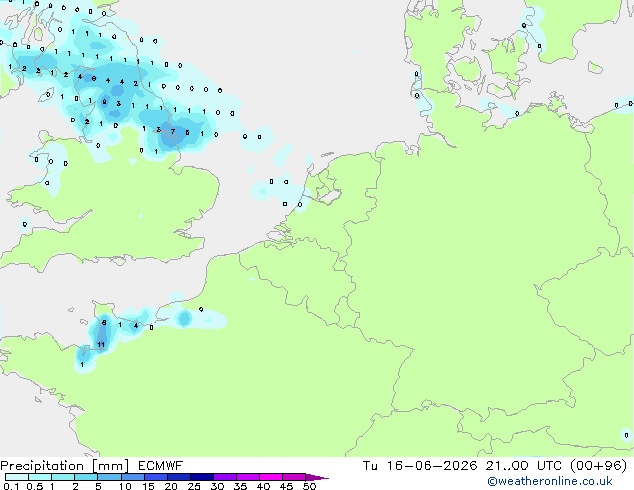Image resolution: width=634 pixels, height=490 pixels.
Task: Select the 2–5 mm legend color swatch
Action: pos(86,477)
